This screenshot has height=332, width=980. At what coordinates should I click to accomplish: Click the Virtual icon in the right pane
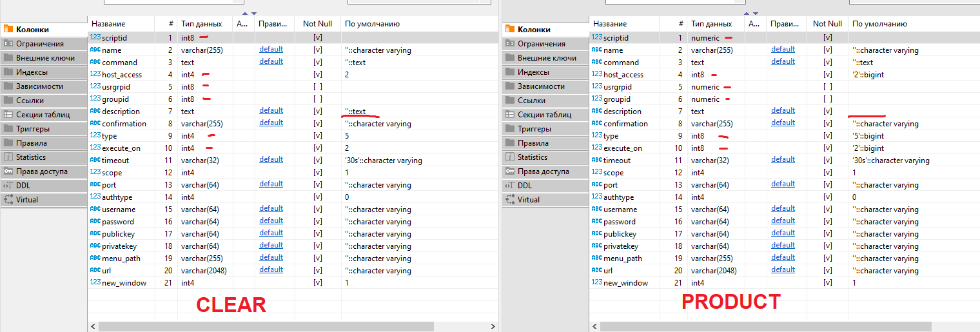510,200
